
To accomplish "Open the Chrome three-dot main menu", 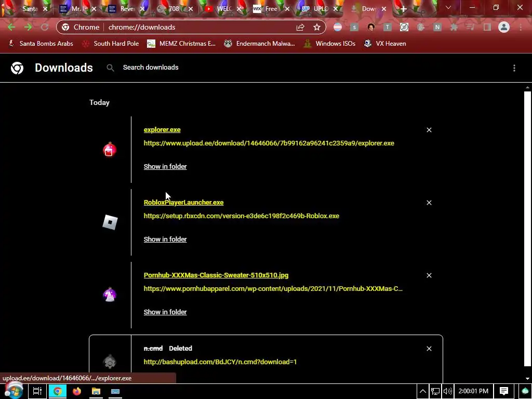I will (521, 27).
